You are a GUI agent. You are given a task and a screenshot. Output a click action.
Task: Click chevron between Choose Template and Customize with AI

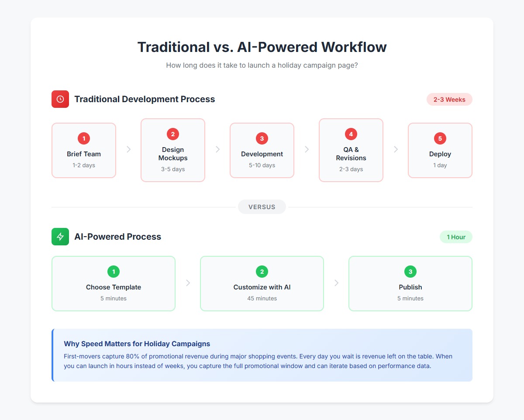tap(188, 283)
